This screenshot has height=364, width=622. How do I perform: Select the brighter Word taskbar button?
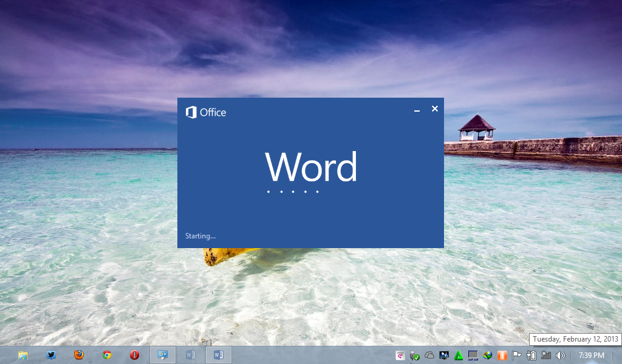(219, 355)
